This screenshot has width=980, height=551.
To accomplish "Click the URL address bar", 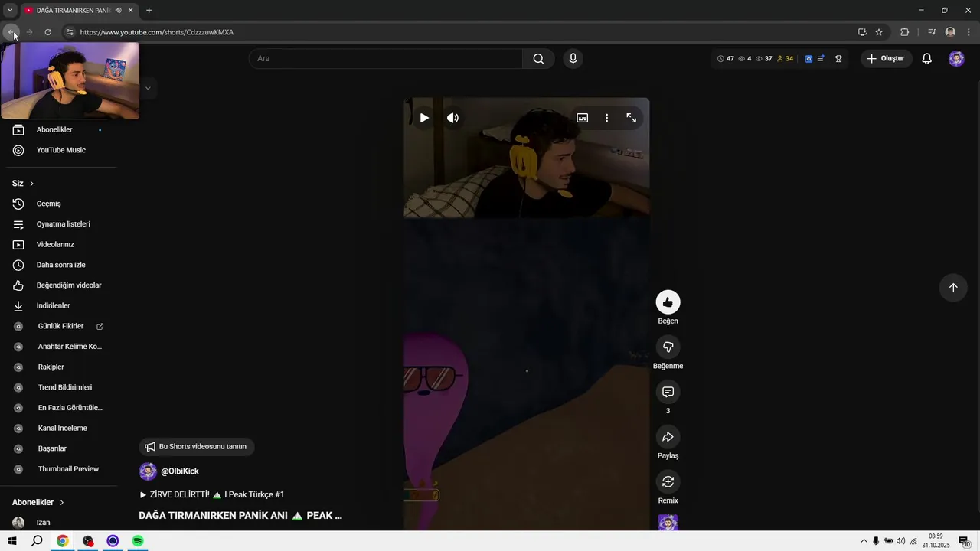I will [x=459, y=32].
